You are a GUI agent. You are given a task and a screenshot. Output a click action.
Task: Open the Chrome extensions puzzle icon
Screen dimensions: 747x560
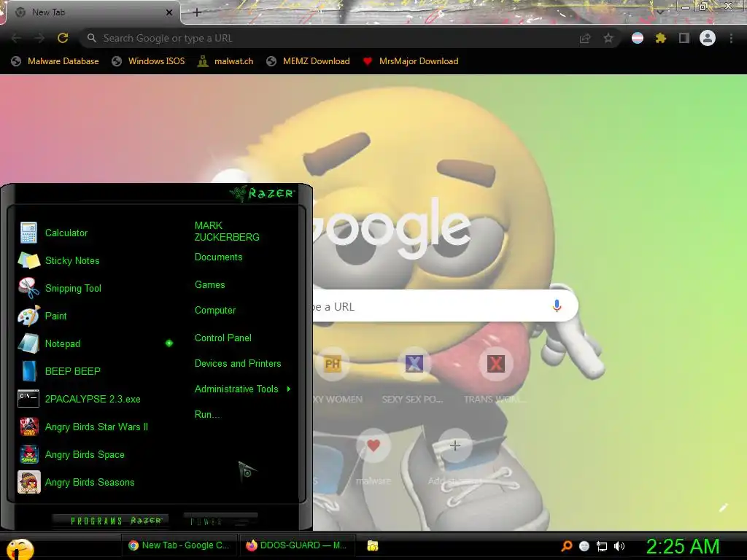click(661, 38)
